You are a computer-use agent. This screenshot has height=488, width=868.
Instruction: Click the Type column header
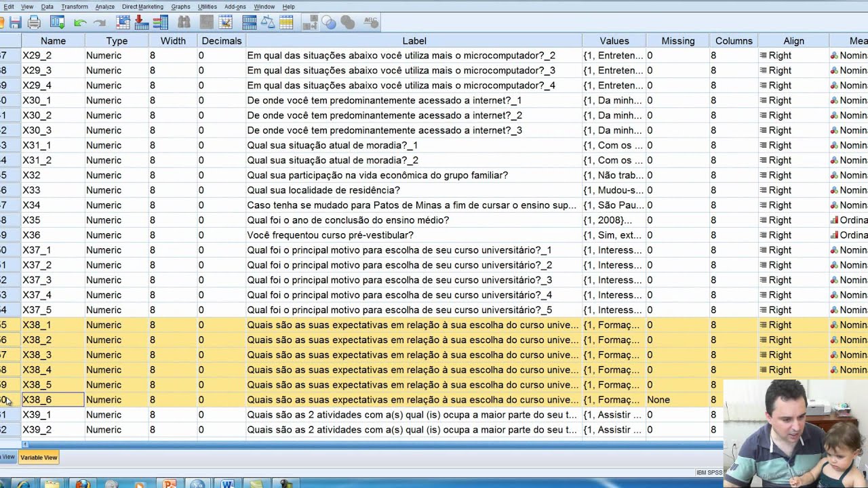click(x=117, y=41)
